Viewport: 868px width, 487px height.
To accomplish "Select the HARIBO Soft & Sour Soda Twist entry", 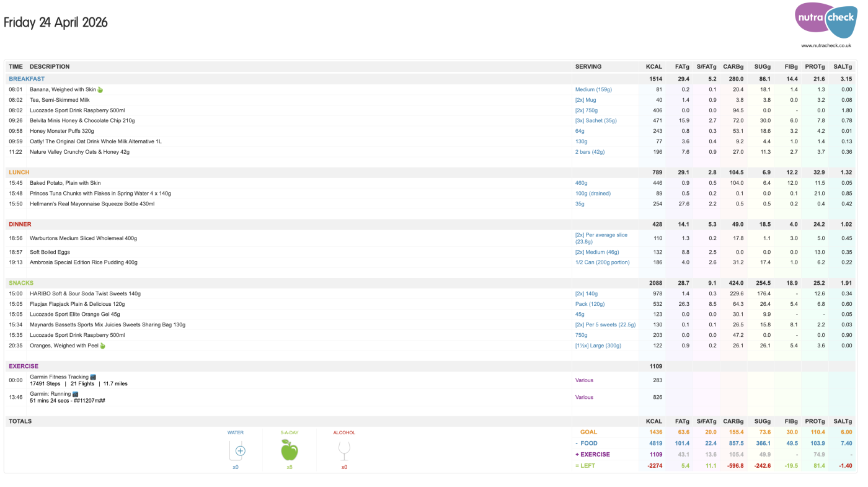I will pyautogui.click(x=85, y=293).
